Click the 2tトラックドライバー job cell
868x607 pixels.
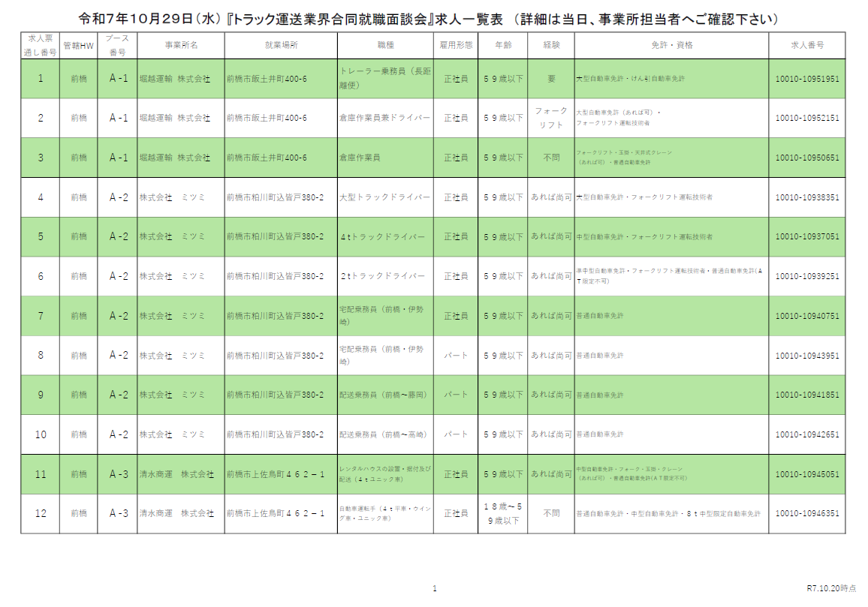pyautogui.click(x=385, y=276)
